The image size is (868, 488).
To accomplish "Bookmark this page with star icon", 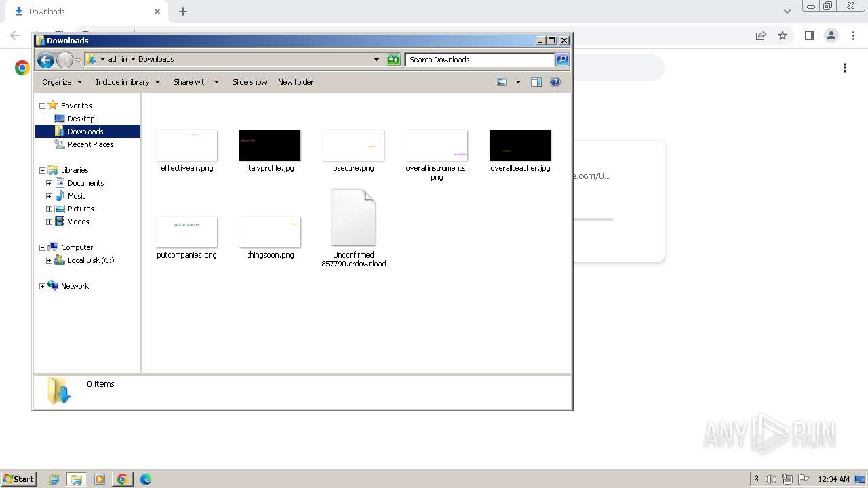I will (783, 35).
